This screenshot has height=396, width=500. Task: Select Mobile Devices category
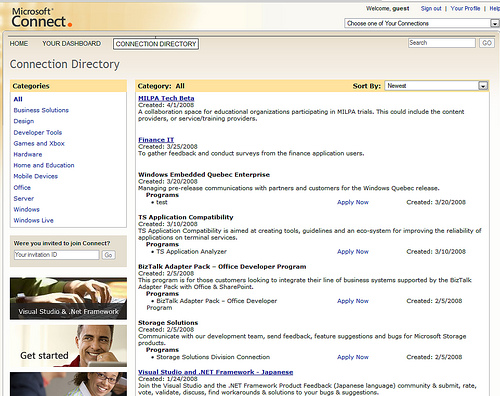(35, 176)
